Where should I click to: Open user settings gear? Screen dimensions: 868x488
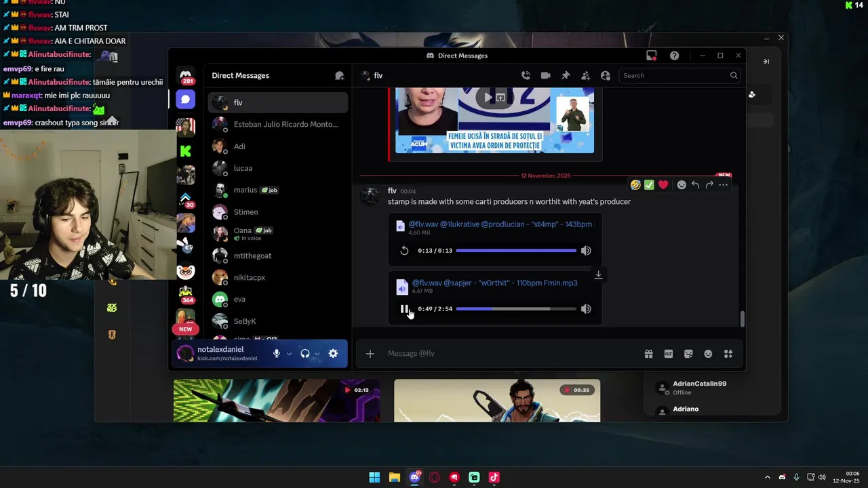pyautogui.click(x=333, y=353)
